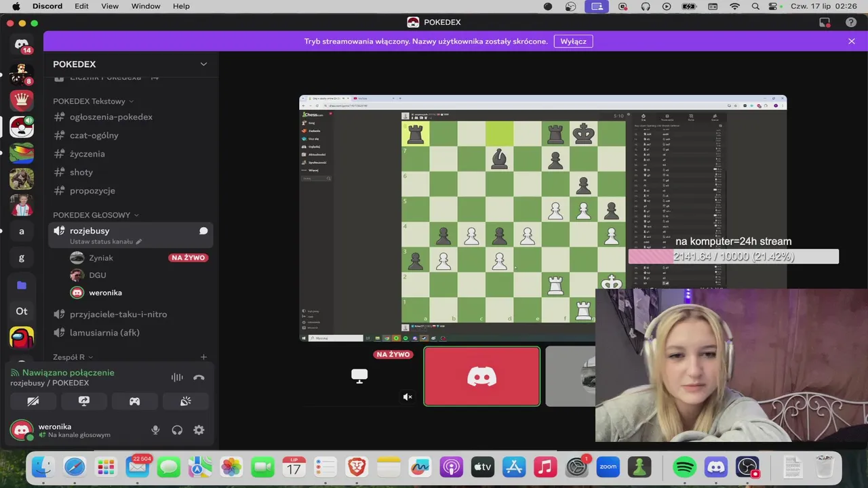The image size is (868, 488).
Task: Open the Edit menu in menu bar
Action: pos(81,6)
